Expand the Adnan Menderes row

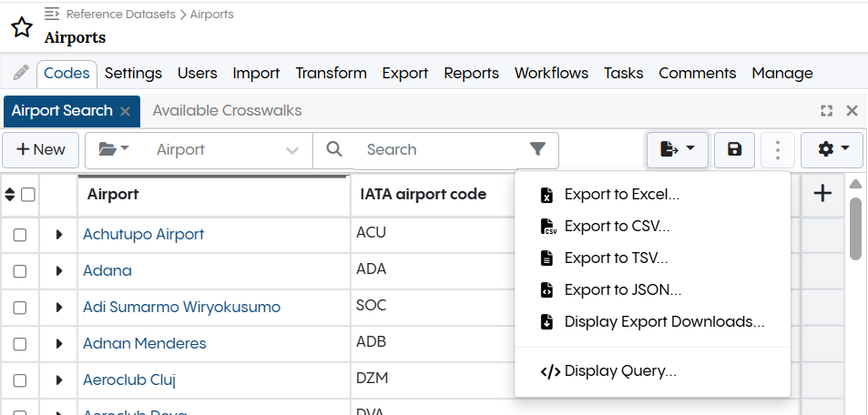click(x=59, y=344)
